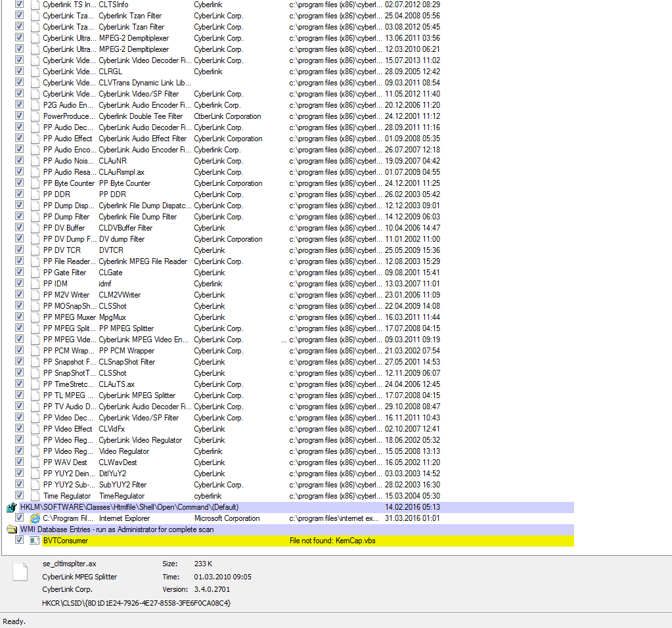Viewport: 672px width, 628px height.
Task: Click the file icon of the PP MPEG Muxer row
Action: 35,317
